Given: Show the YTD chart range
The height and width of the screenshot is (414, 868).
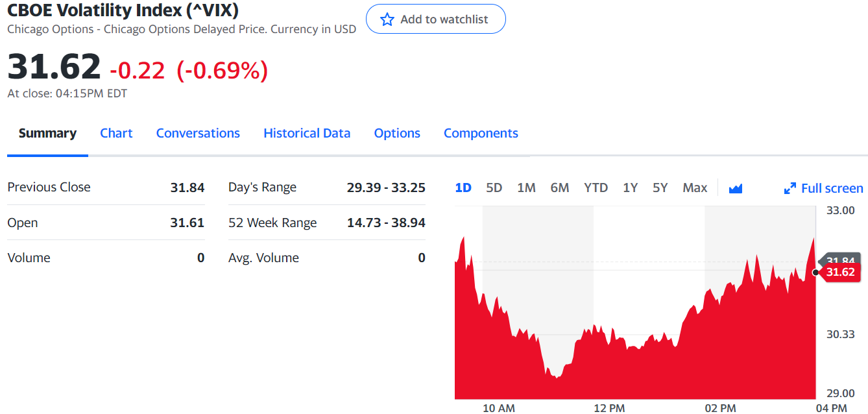Looking at the screenshot, I should coord(596,188).
